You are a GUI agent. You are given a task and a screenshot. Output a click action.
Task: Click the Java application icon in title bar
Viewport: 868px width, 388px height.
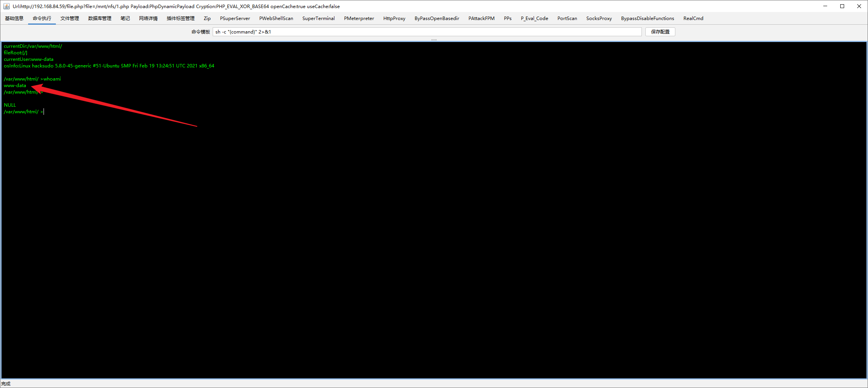(7, 6)
